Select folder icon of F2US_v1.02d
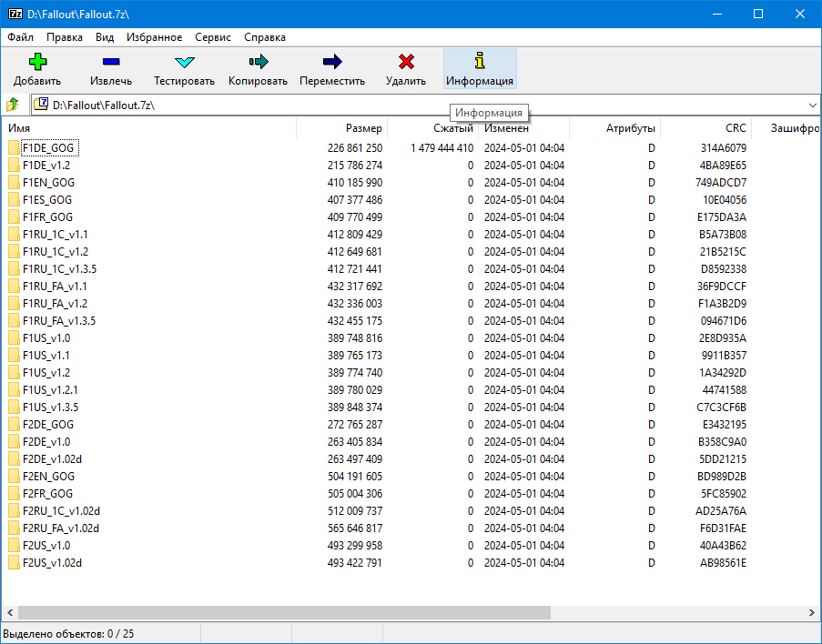The width and height of the screenshot is (822, 644). [x=15, y=563]
